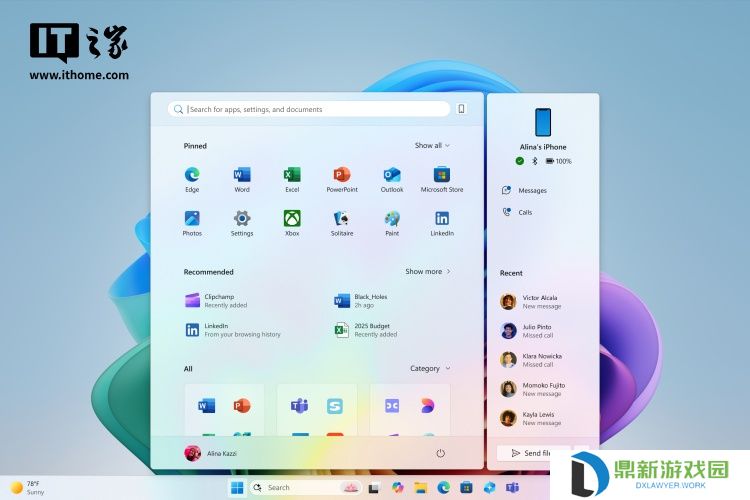The width and height of the screenshot is (750, 500).
Task: Launch the Xbox app
Action: coord(292,223)
